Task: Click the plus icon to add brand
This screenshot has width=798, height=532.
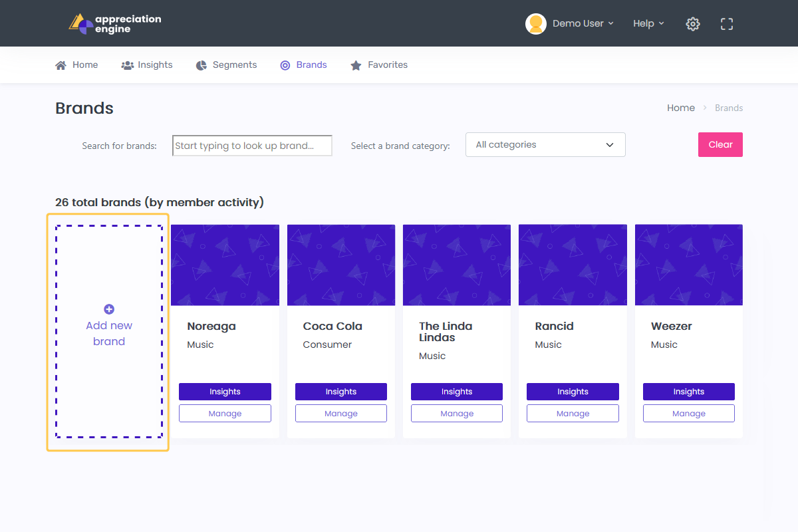Action: (109, 309)
